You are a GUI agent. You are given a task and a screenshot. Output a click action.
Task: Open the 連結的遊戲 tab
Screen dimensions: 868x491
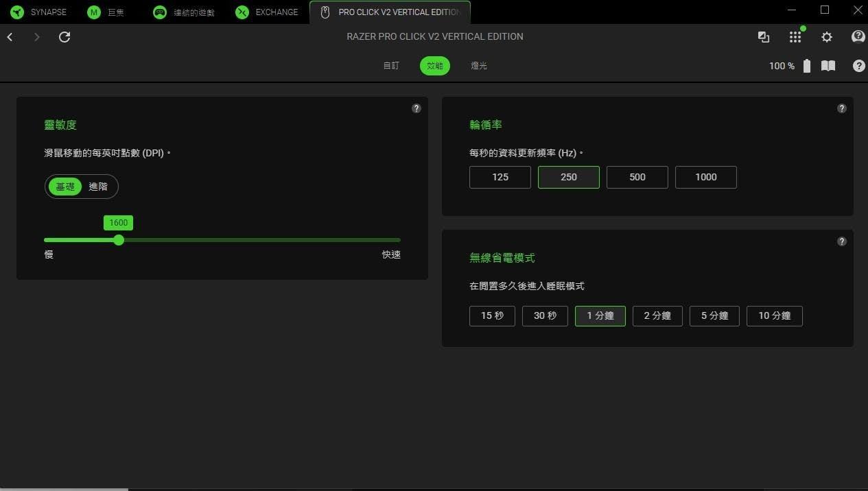(185, 12)
